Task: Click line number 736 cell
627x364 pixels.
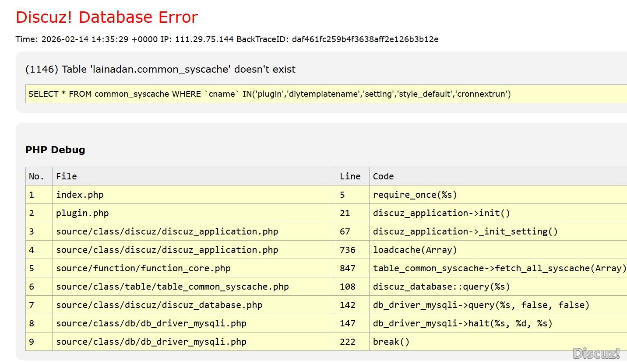Action: (347, 250)
